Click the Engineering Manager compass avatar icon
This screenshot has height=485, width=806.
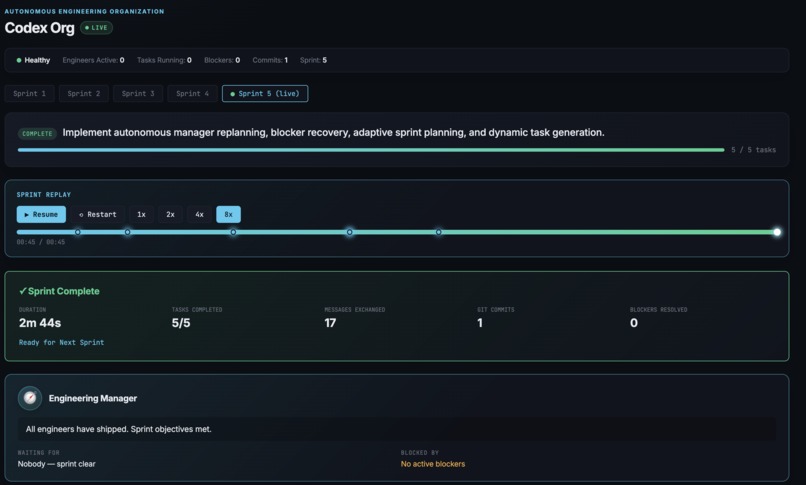(30, 398)
